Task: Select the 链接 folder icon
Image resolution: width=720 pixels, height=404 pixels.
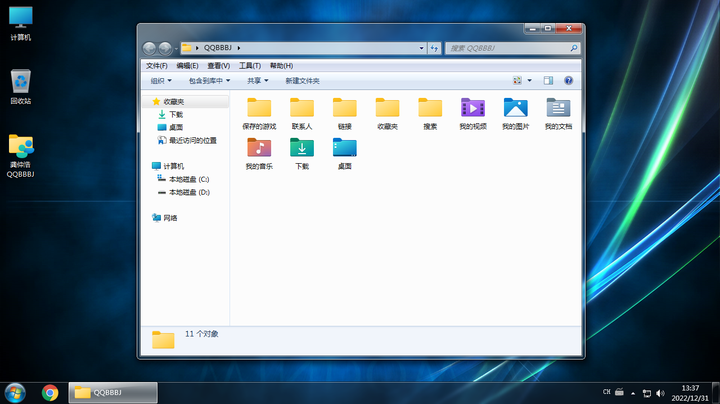Action: pos(344,108)
